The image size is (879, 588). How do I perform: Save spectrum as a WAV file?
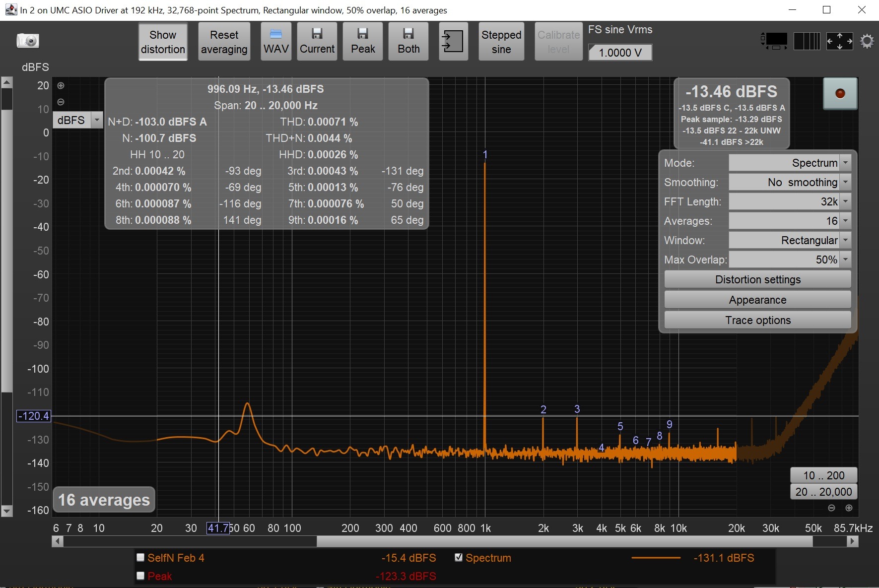276,41
